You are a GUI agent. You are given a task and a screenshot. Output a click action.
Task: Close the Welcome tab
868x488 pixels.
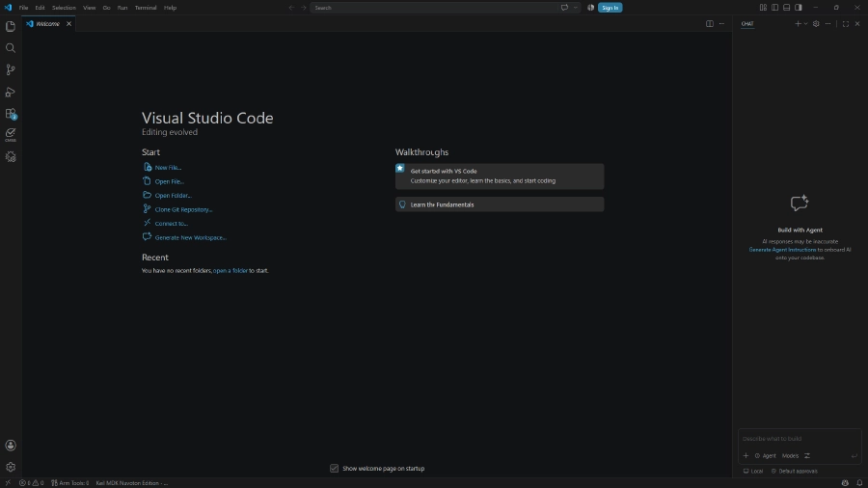click(x=68, y=24)
